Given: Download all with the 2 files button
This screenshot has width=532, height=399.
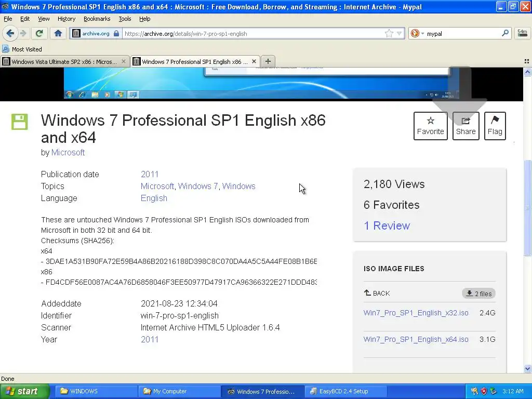Looking at the screenshot, I should [478, 294].
